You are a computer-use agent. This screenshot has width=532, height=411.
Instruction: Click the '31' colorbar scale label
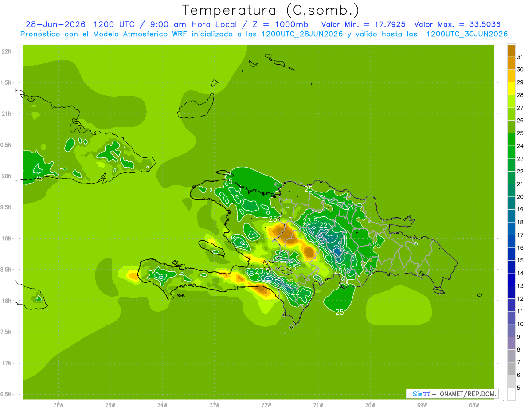(520, 57)
